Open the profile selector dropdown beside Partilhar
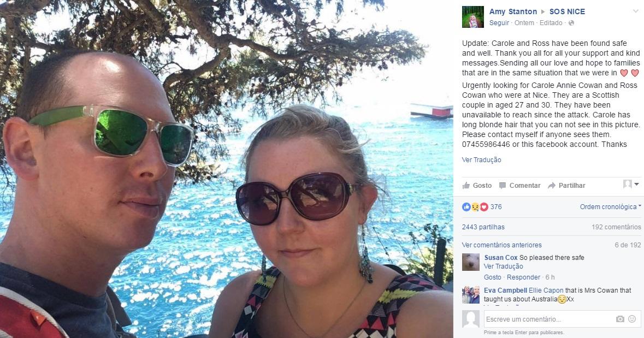644x338 pixels. (631, 184)
